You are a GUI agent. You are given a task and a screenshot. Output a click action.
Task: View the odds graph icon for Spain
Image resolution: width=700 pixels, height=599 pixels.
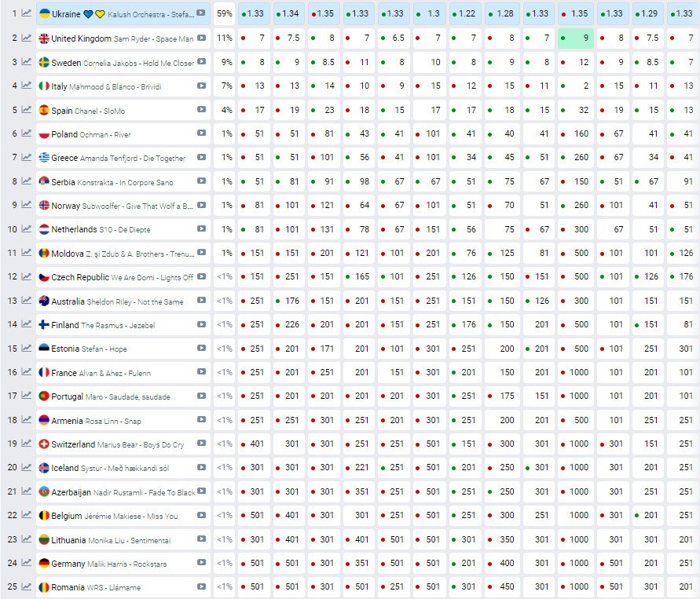coord(27,109)
